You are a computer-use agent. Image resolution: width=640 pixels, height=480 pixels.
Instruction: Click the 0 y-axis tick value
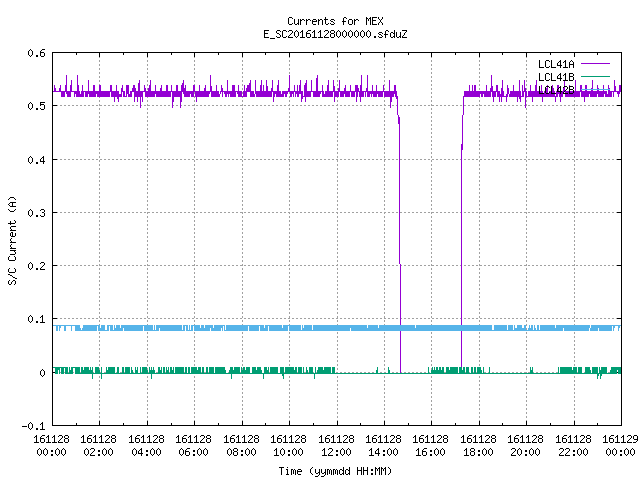[42, 373]
